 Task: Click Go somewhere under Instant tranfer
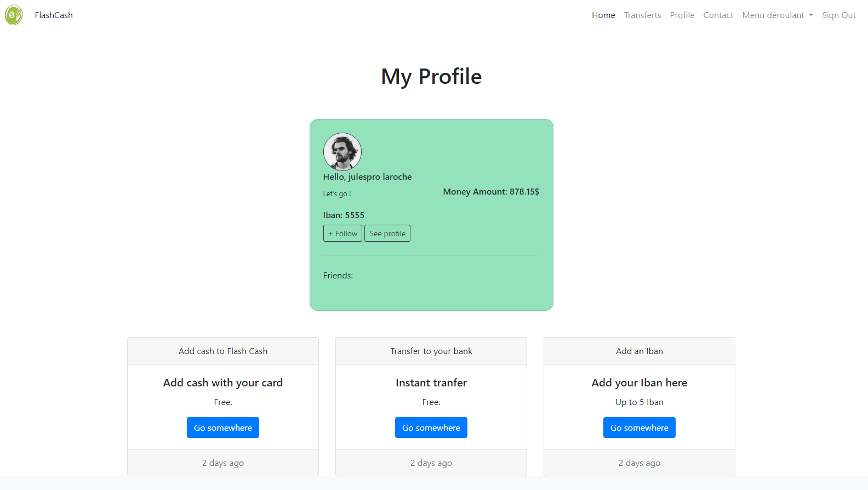click(431, 428)
